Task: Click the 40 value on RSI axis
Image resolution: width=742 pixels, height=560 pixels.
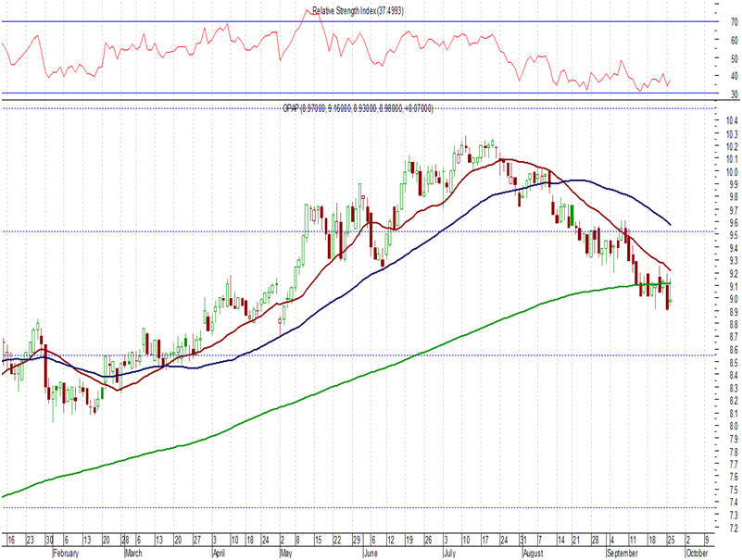Action: (734, 76)
